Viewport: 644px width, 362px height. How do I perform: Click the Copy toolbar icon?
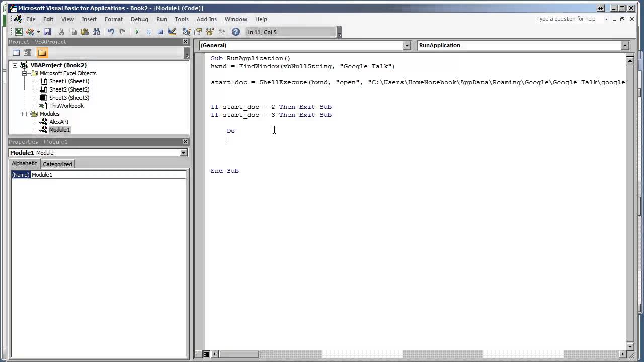point(73,32)
